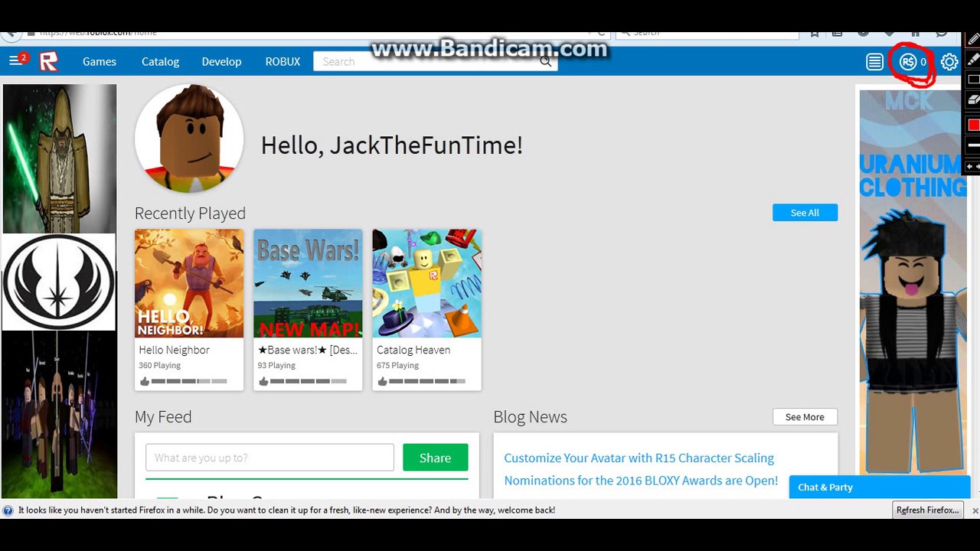The height and width of the screenshot is (551, 980).
Task: Click the 'What are you up to?' field
Action: [269, 458]
